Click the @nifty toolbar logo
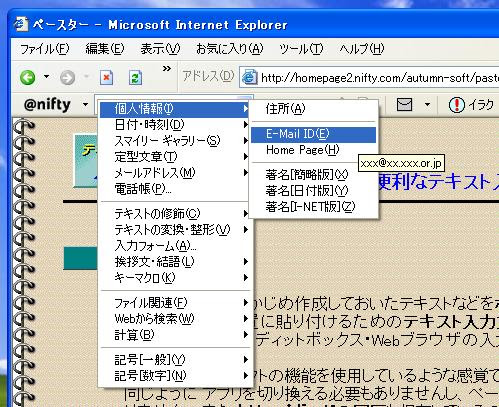Screen dimensions: 499x407 click(x=47, y=105)
